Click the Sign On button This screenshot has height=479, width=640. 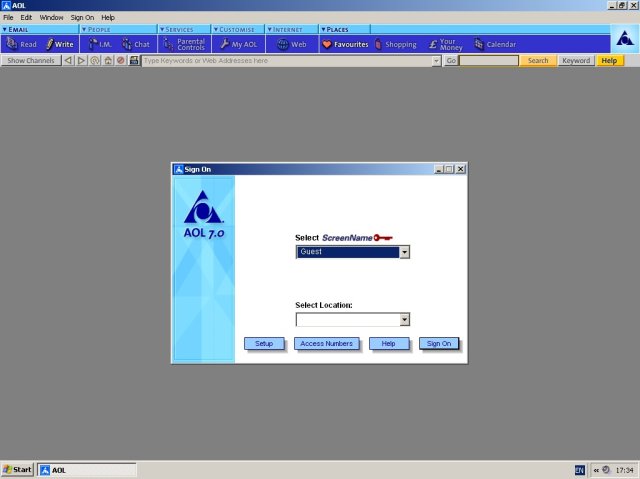point(439,344)
